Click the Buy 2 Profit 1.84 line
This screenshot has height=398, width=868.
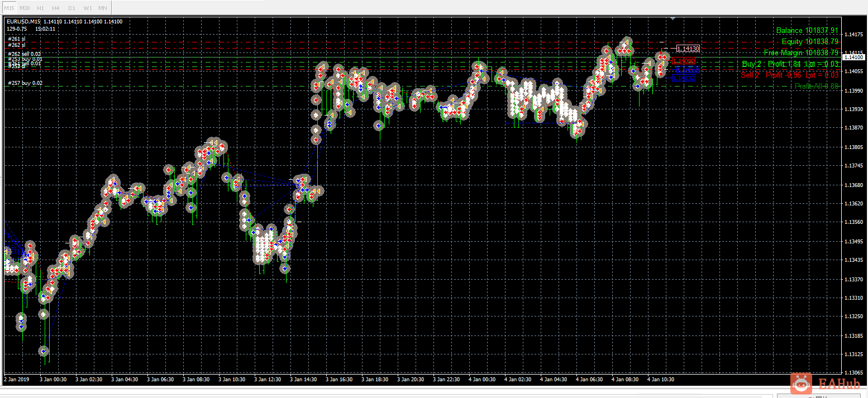pyautogui.click(x=790, y=64)
